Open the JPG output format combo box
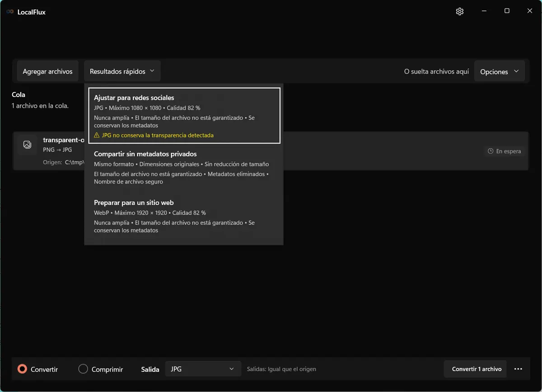The image size is (542, 392). (203, 369)
